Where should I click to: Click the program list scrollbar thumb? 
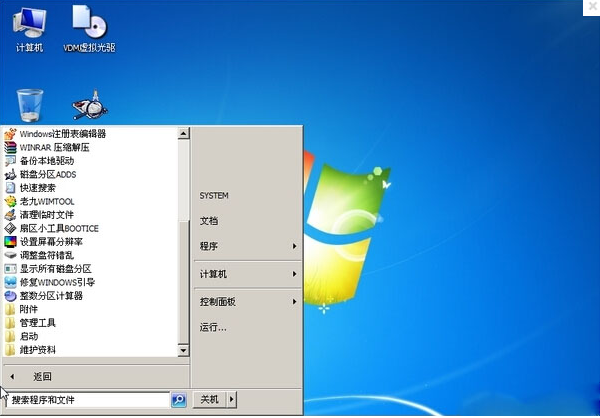184,282
